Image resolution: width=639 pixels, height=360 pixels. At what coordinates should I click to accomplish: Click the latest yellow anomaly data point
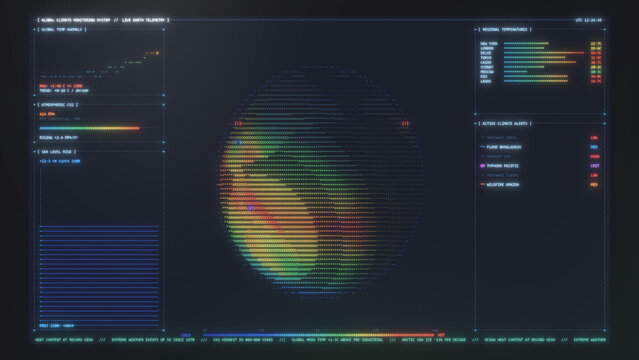(157, 53)
